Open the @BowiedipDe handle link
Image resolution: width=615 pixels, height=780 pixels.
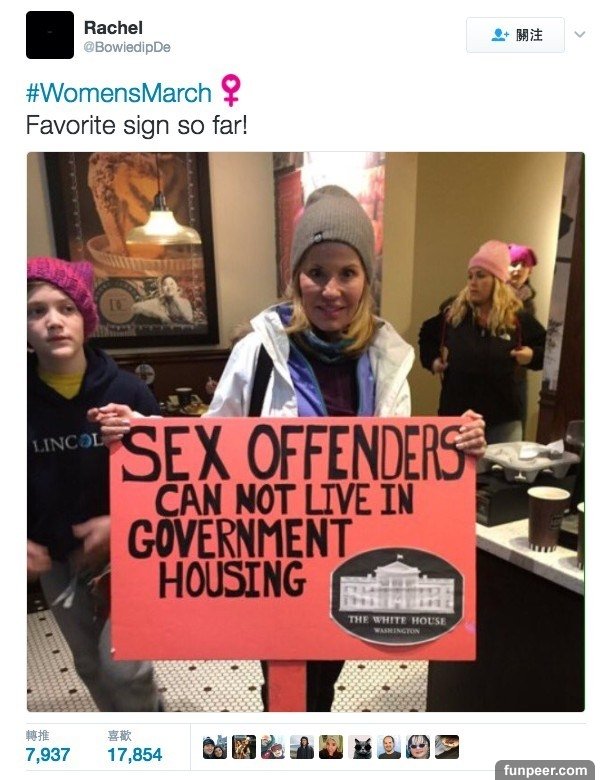pyautogui.click(x=127, y=47)
